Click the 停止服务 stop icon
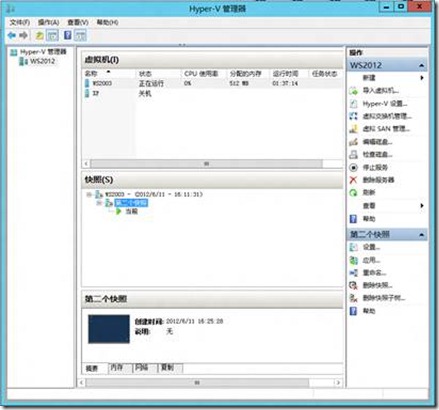Viewport: 439px width, 410px height. (x=353, y=167)
